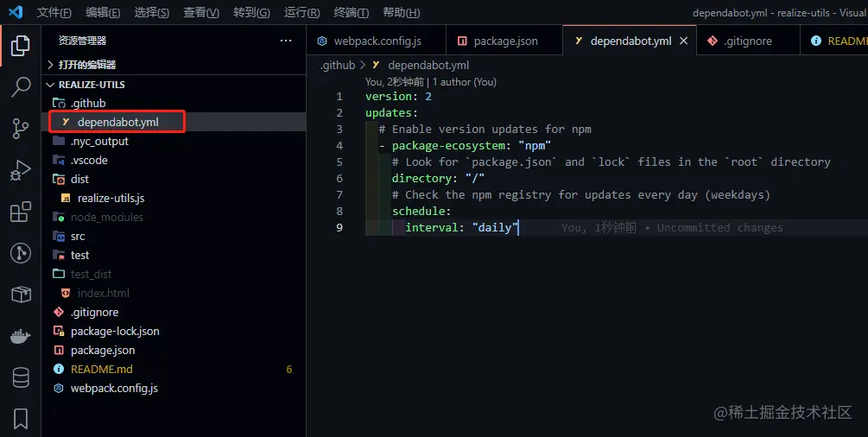Select the dependabot.yml editor tab
The width and height of the screenshot is (868, 437).
point(630,41)
